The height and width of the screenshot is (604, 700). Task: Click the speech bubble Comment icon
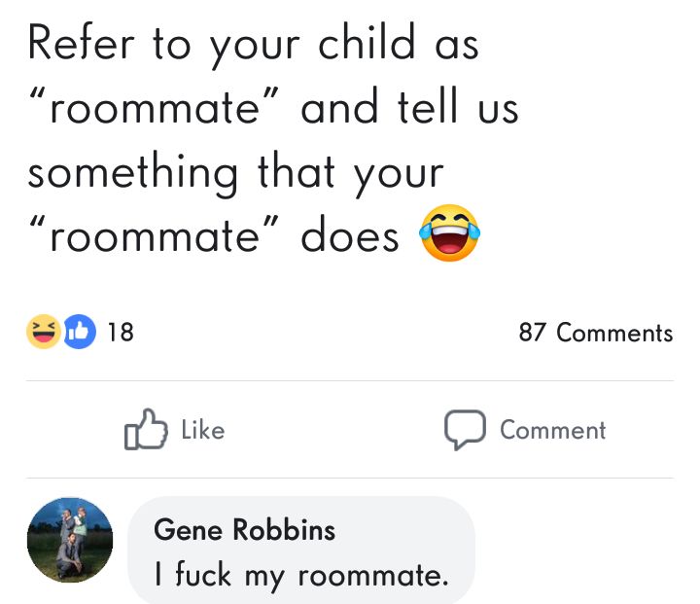pyautogui.click(x=464, y=430)
